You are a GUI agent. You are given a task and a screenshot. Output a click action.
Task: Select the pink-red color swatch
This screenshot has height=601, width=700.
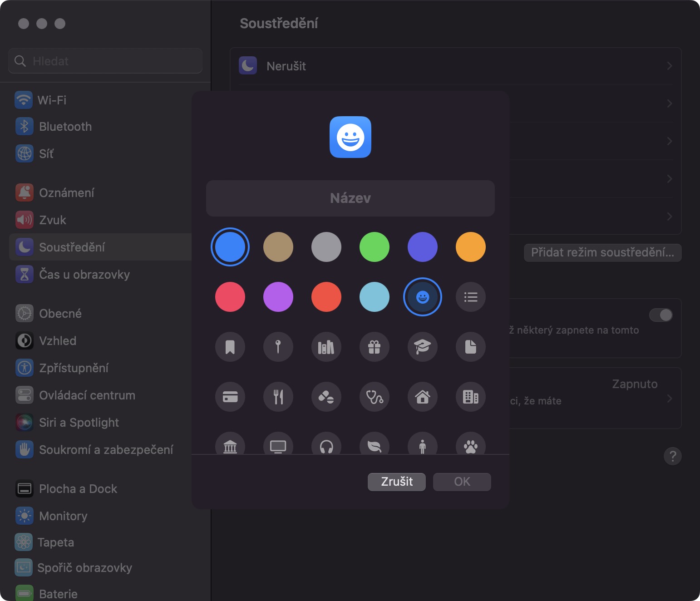(230, 297)
